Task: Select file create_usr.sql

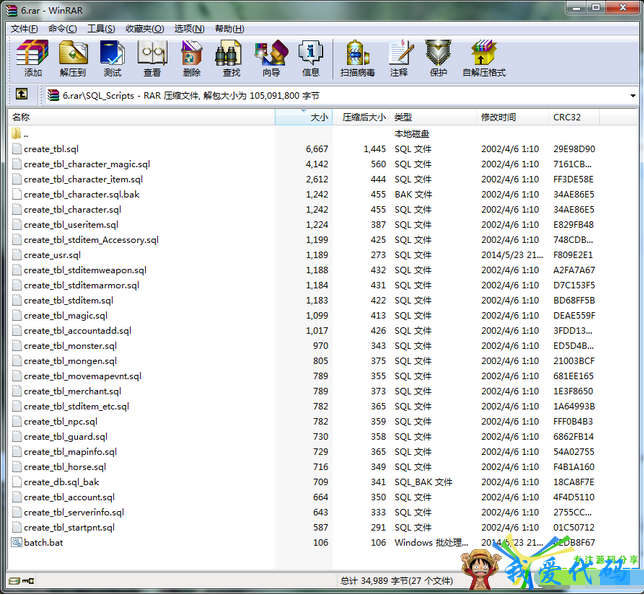Action: [x=52, y=255]
